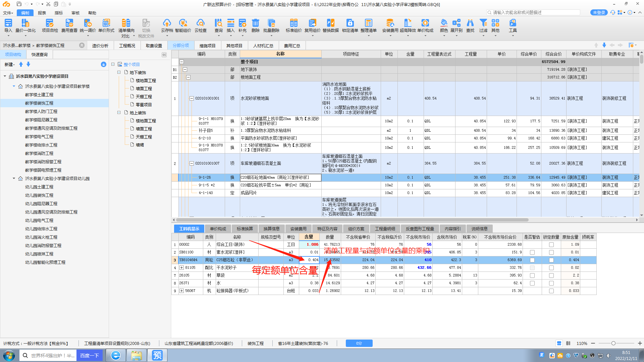Click the blue move-down arrow above table
This screenshot has height=362, width=644.
[604, 45]
